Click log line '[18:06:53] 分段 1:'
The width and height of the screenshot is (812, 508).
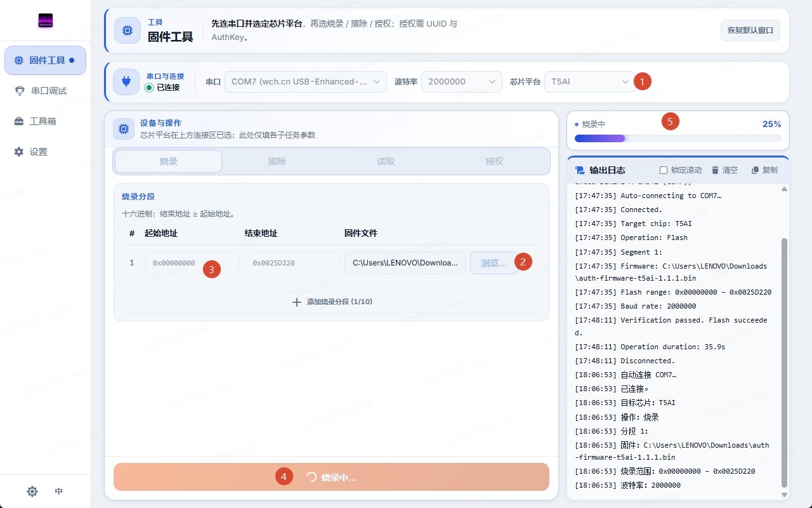(612, 431)
